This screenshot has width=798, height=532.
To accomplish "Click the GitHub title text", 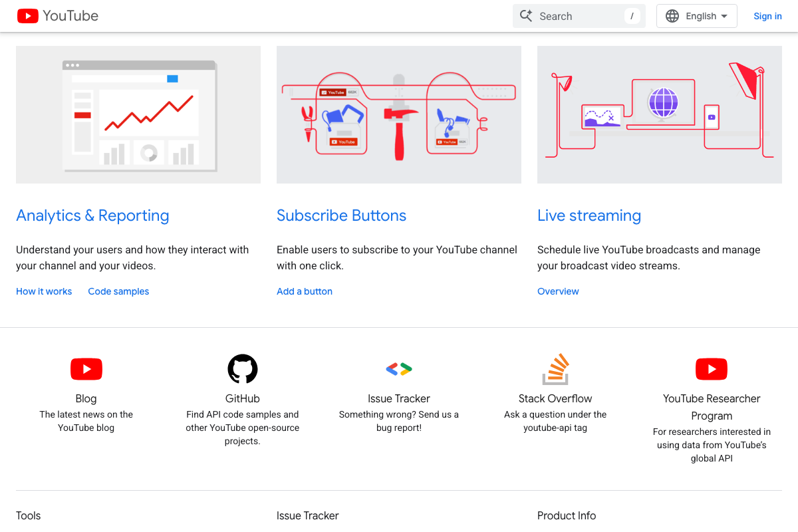I will [243, 398].
